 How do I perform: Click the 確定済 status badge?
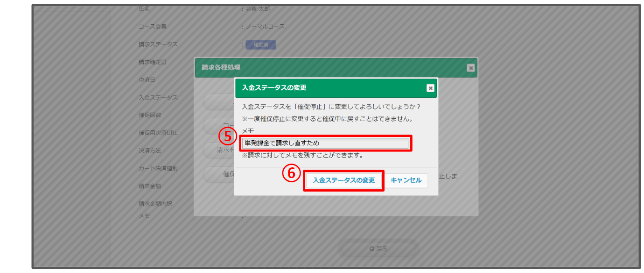[261, 45]
